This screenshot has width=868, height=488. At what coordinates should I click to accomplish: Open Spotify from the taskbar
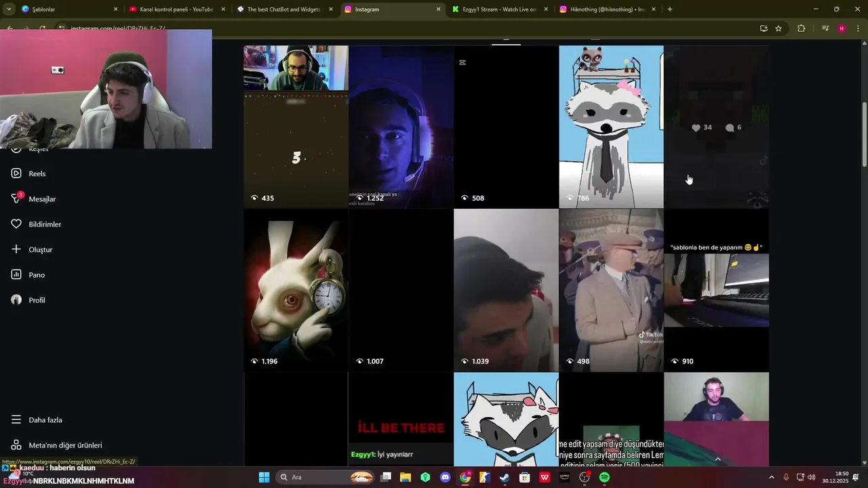[x=604, y=477]
